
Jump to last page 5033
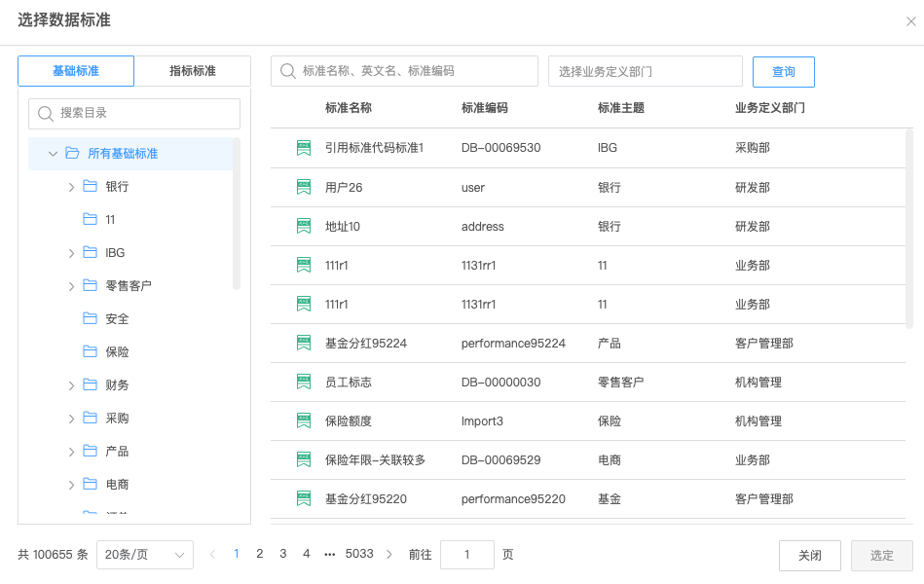359,554
